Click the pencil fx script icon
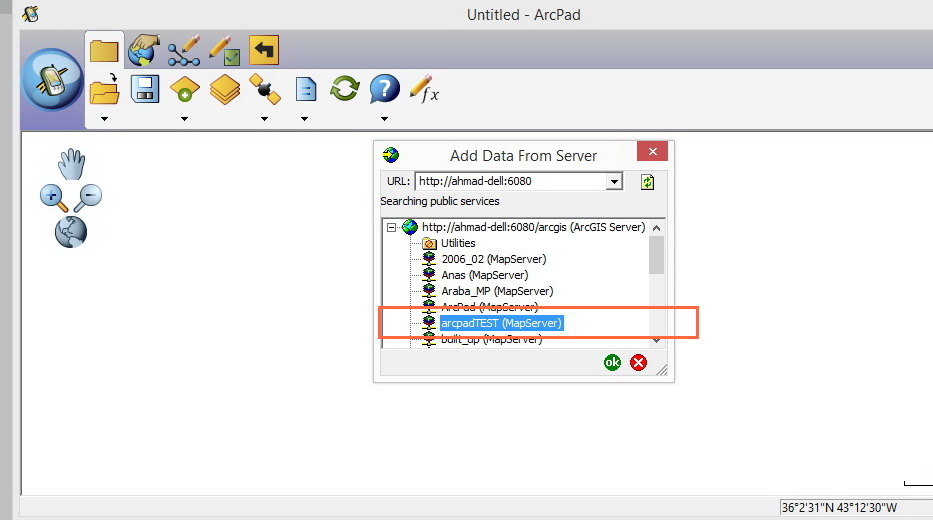933x520 pixels. (424, 89)
